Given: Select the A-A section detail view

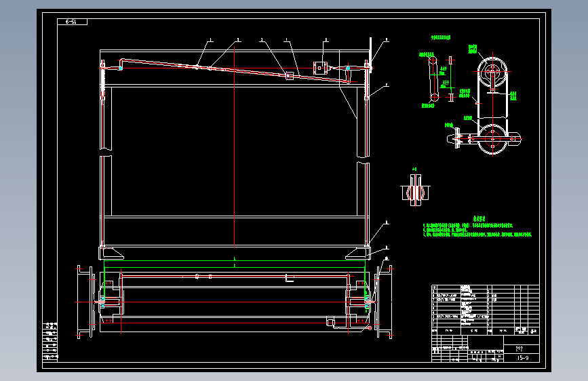Looking at the screenshot, I should click(415, 188).
